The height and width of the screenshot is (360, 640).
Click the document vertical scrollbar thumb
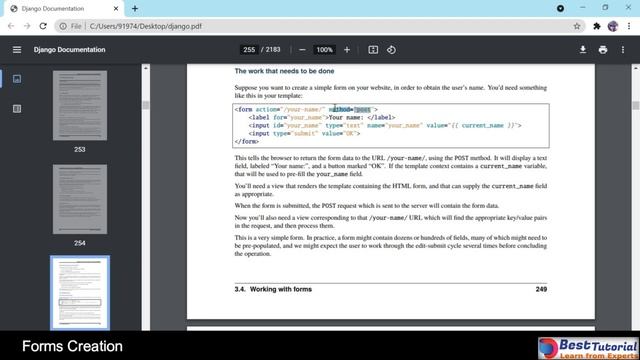(x=636, y=105)
